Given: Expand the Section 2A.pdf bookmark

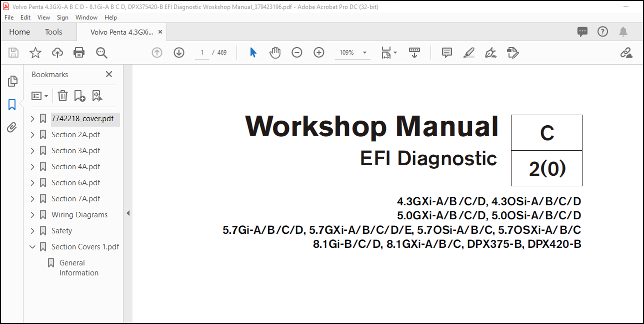Looking at the screenshot, I should pyautogui.click(x=32, y=135).
